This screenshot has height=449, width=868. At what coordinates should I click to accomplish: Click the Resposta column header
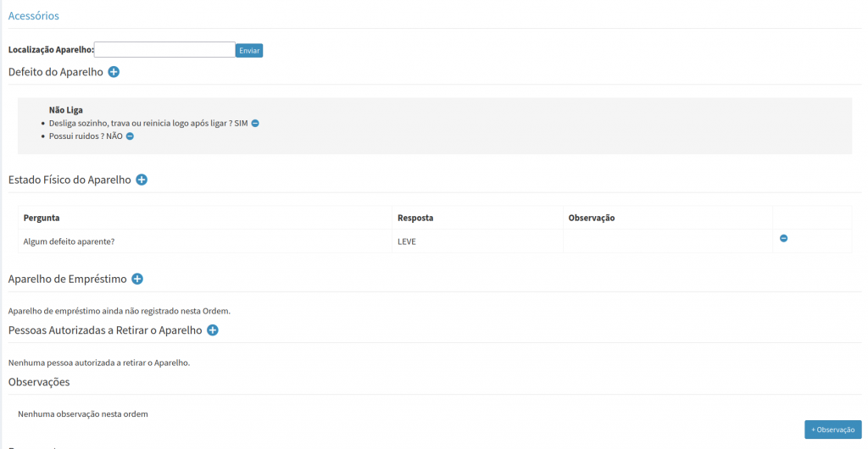pos(415,218)
